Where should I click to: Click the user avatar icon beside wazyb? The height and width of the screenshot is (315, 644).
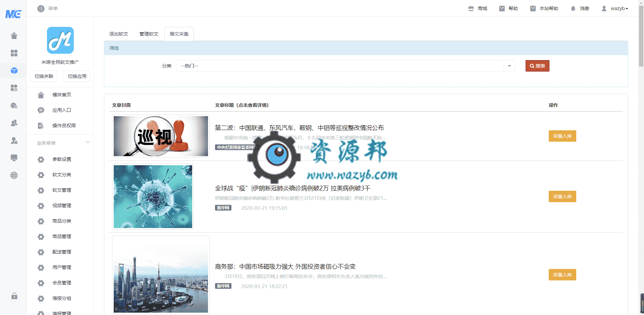[604, 8]
